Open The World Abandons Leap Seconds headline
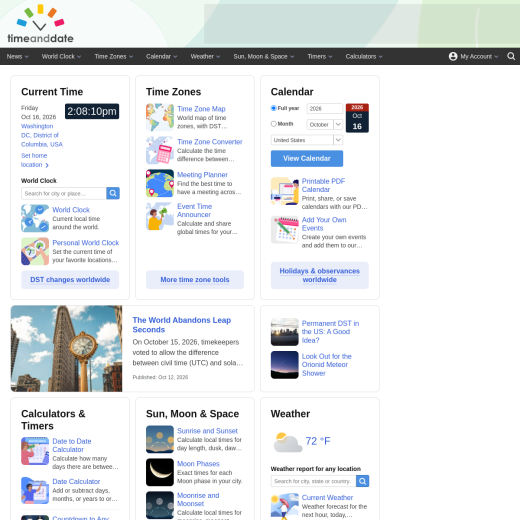520x520 pixels. coord(182,325)
